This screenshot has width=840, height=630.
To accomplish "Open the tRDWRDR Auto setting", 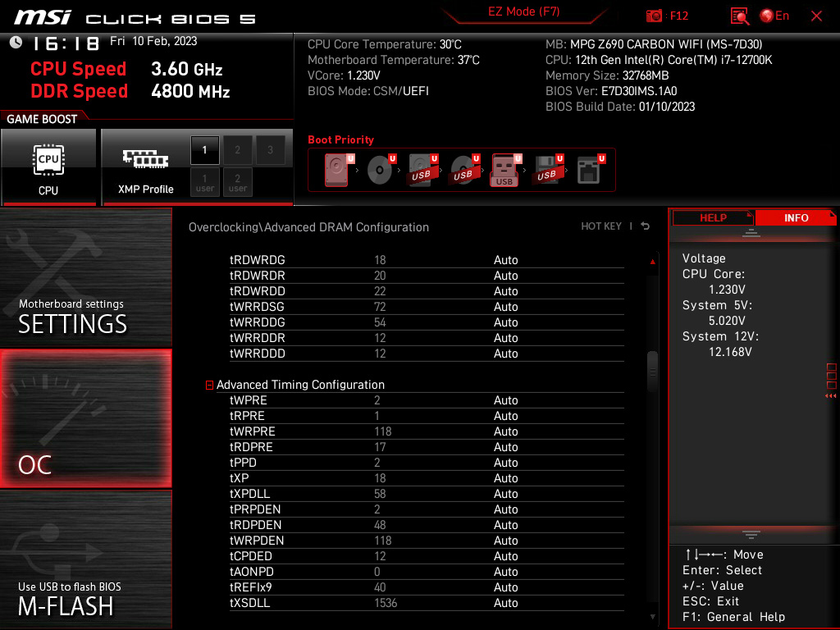I will click(x=505, y=276).
